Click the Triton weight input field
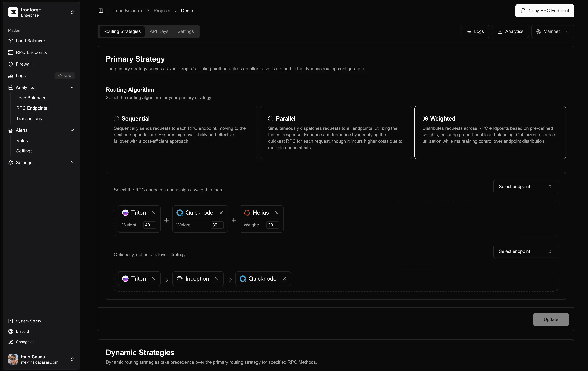 [x=149, y=225]
